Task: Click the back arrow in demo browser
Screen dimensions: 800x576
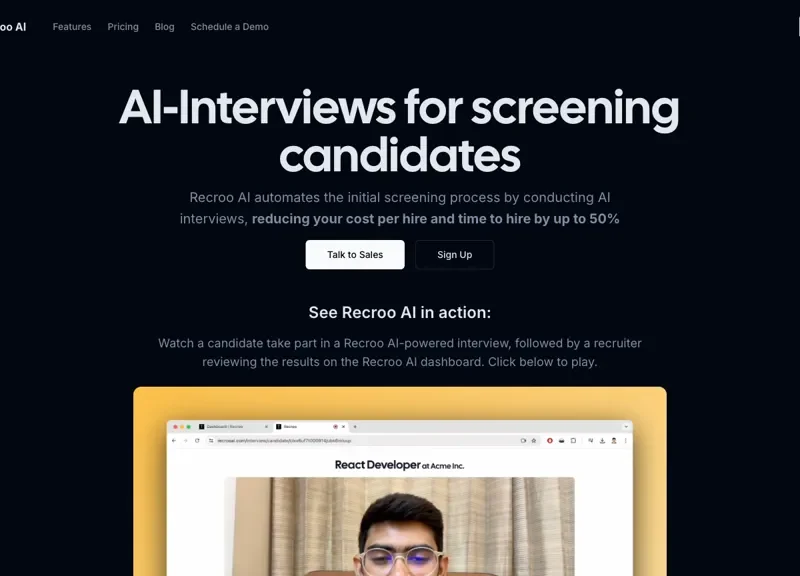Action: [x=174, y=440]
